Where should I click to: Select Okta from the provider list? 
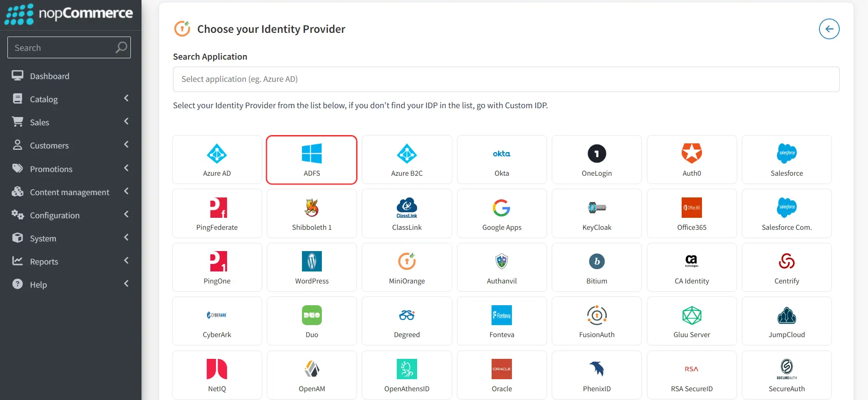(x=502, y=160)
